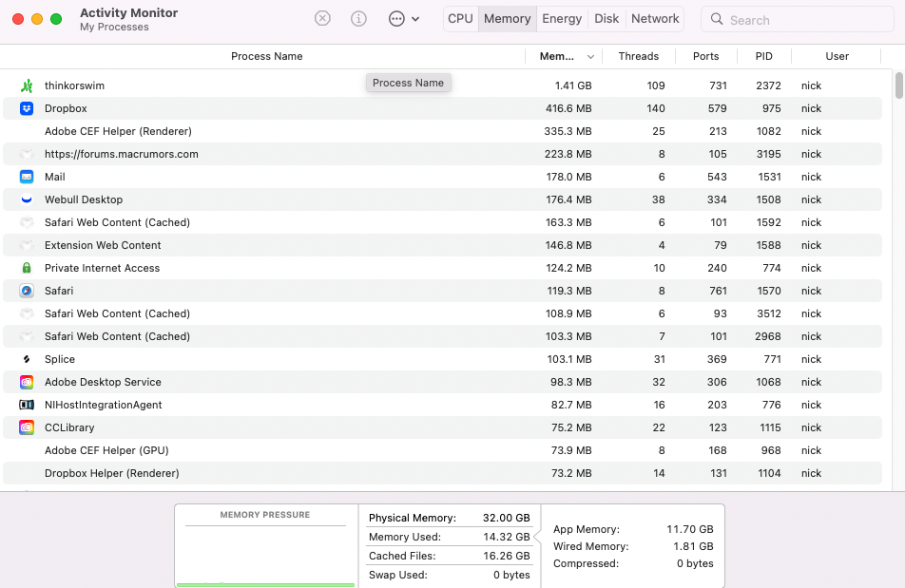The height and width of the screenshot is (588, 905).
Task: Click the Physical Memory 32.00 GB value
Action: pyautogui.click(x=506, y=518)
